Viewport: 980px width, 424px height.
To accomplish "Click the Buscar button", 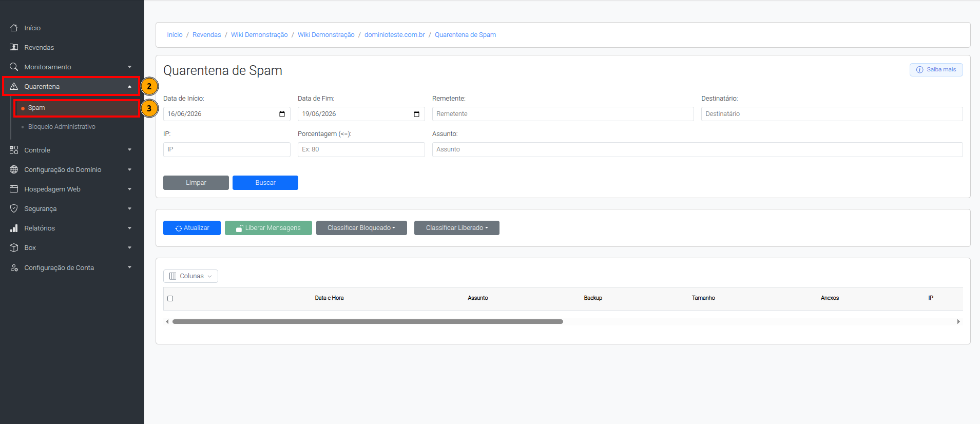I will (265, 183).
